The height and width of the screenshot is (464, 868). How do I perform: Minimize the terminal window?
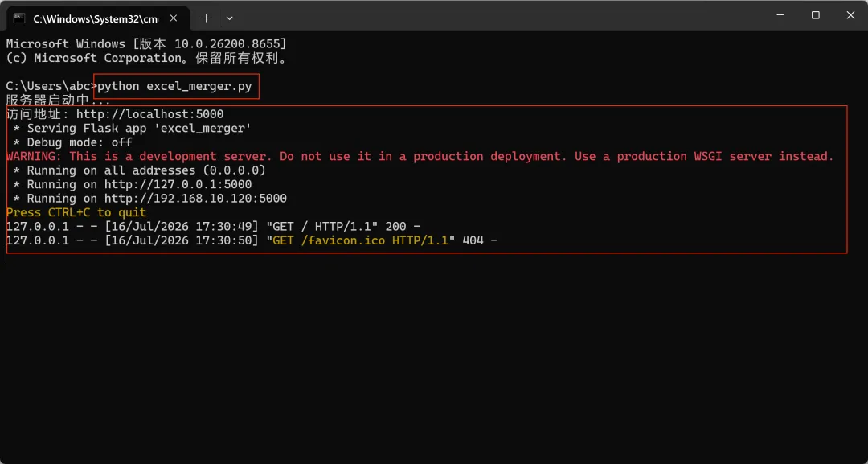pos(780,15)
